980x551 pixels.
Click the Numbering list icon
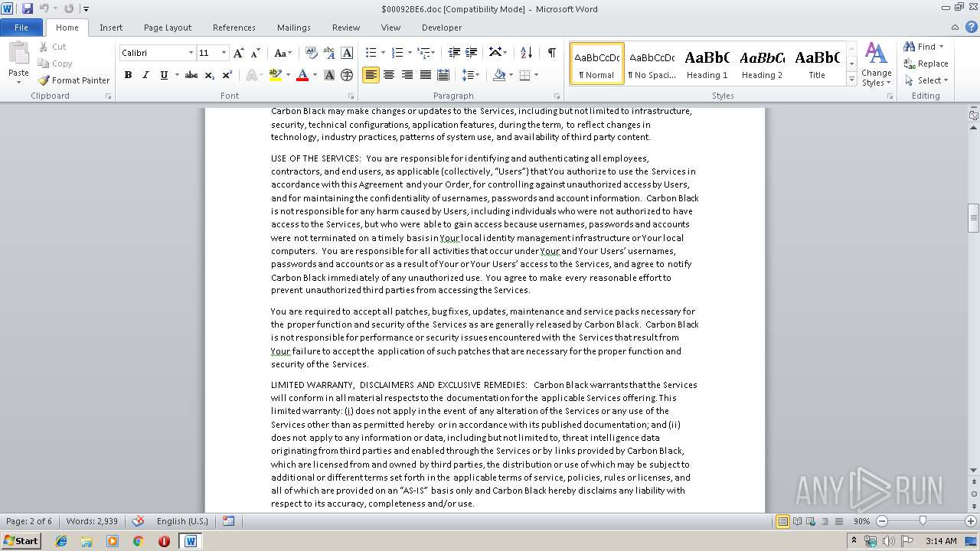click(397, 53)
